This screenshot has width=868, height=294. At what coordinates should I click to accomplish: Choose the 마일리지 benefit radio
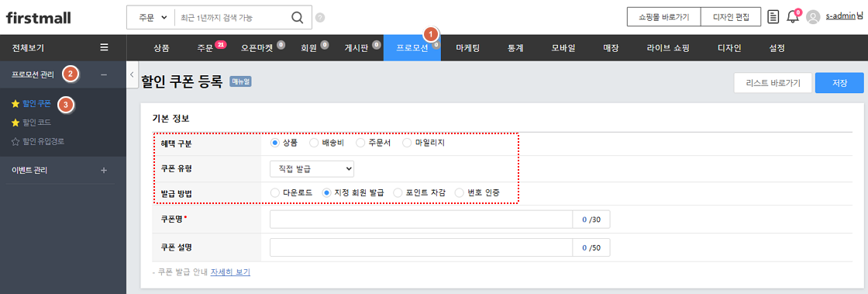click(x=407, y=144)
